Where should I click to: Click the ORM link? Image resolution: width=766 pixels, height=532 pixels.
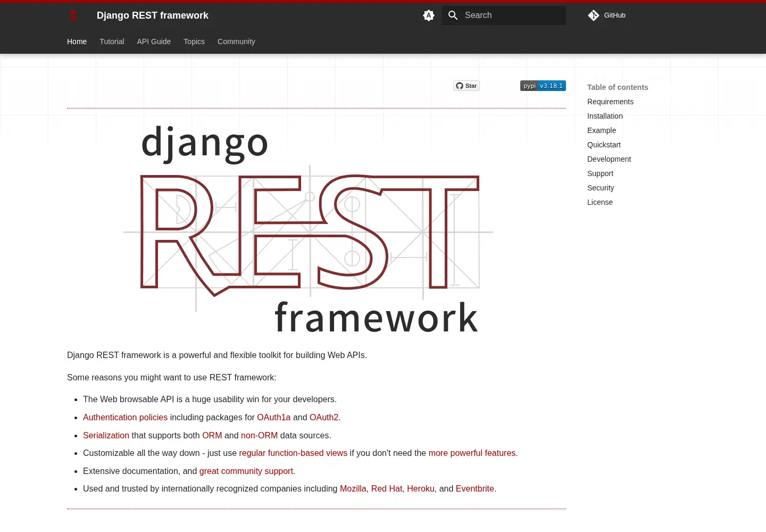212,435
